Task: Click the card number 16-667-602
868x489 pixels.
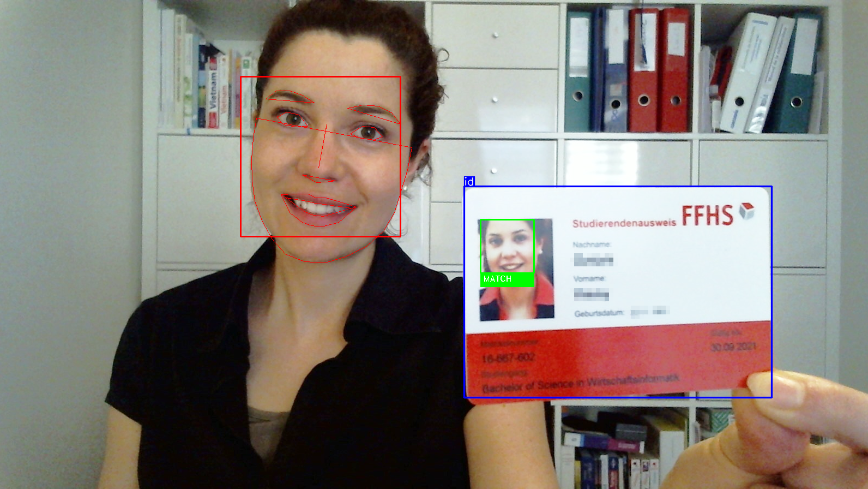Action: coord(508,358)
